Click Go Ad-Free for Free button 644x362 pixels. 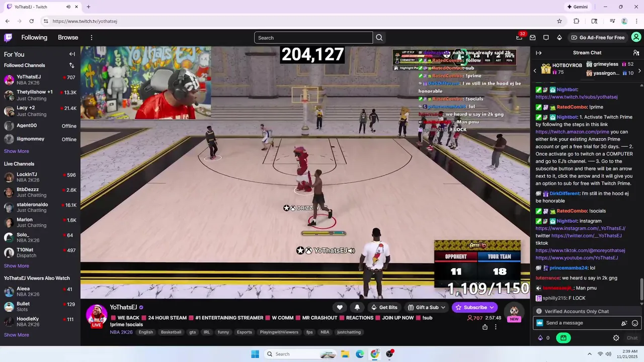(598, 38)
